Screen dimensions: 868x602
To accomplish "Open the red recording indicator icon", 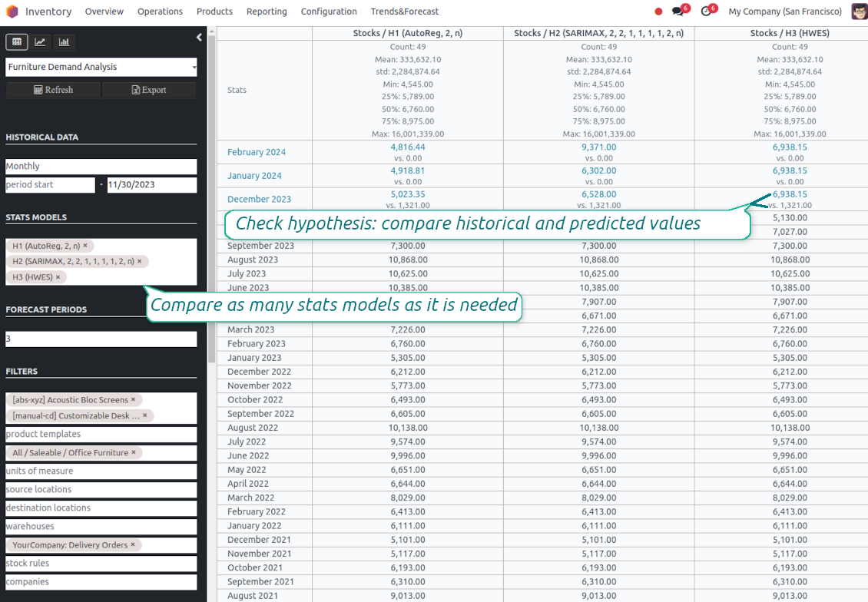I will pyautogui.click(x=658, y=12).
